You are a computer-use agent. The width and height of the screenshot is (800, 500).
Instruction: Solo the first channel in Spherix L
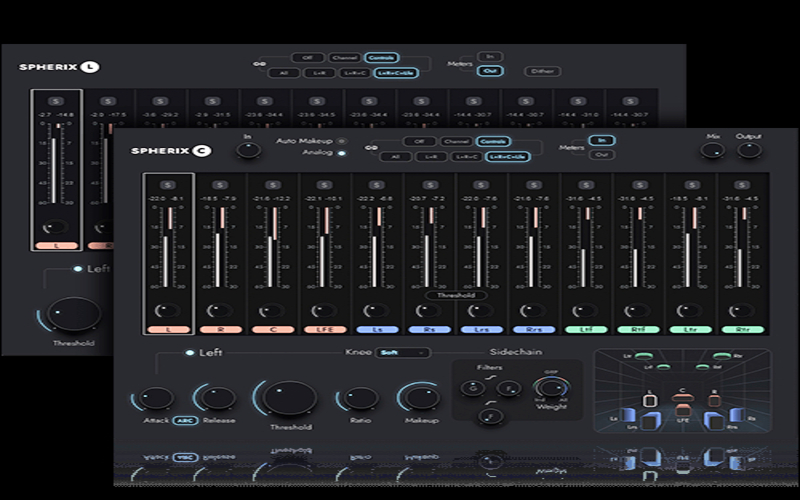tap(56, 101)
